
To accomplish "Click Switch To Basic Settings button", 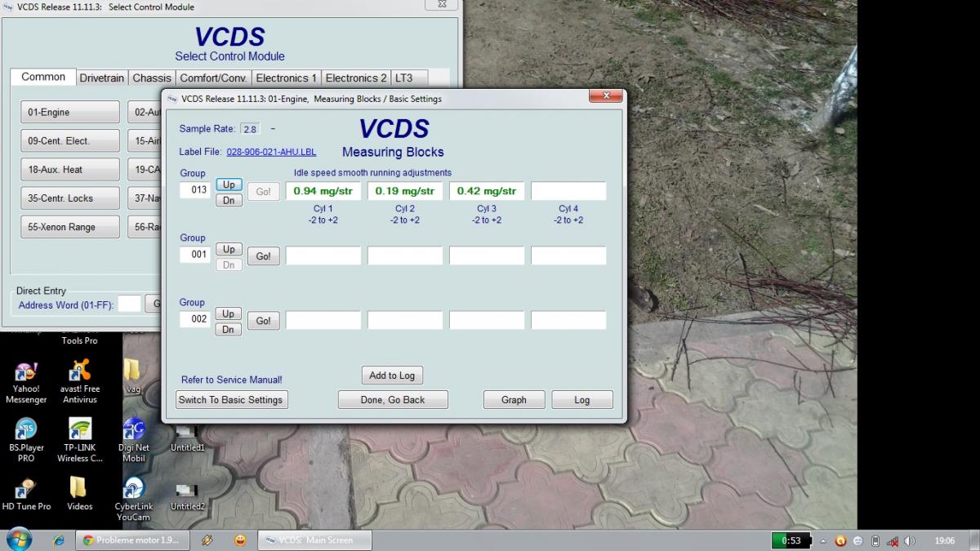I will click(x=230, y=400).
